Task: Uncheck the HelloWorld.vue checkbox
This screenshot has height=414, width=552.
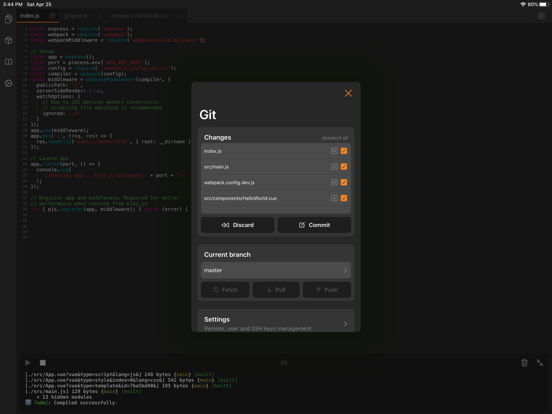Action: 344,198
